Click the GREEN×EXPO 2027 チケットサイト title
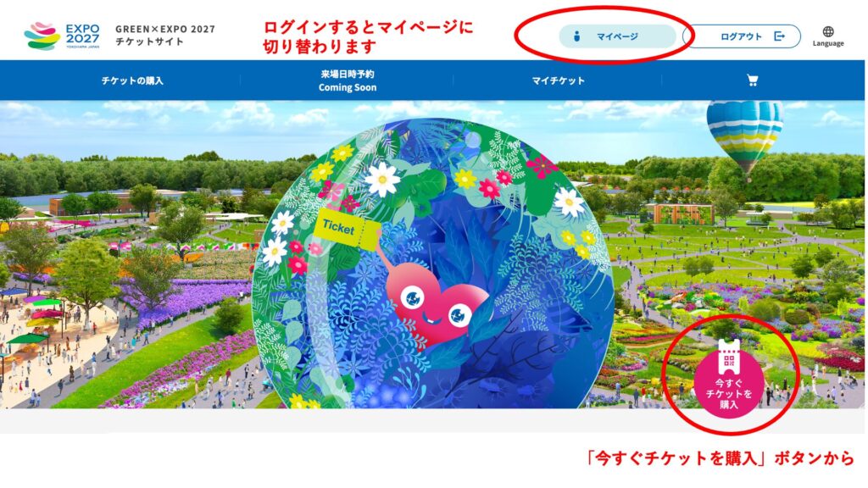 pos(165,36)
